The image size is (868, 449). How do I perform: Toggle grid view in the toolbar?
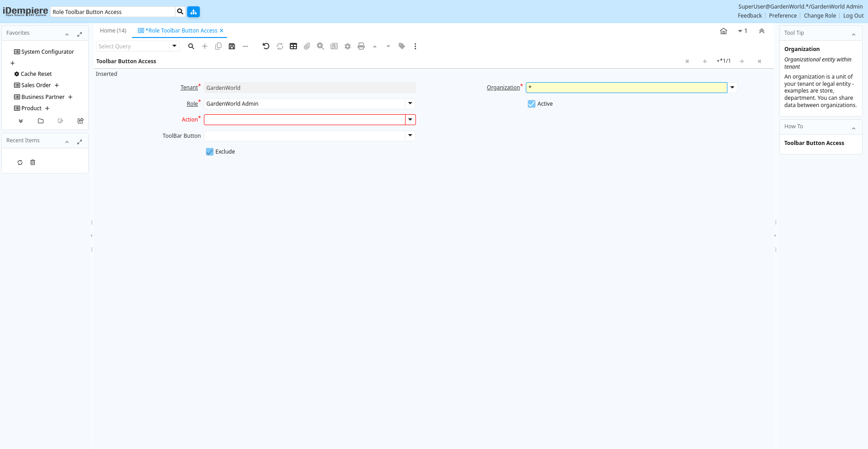tap(293, 47)
